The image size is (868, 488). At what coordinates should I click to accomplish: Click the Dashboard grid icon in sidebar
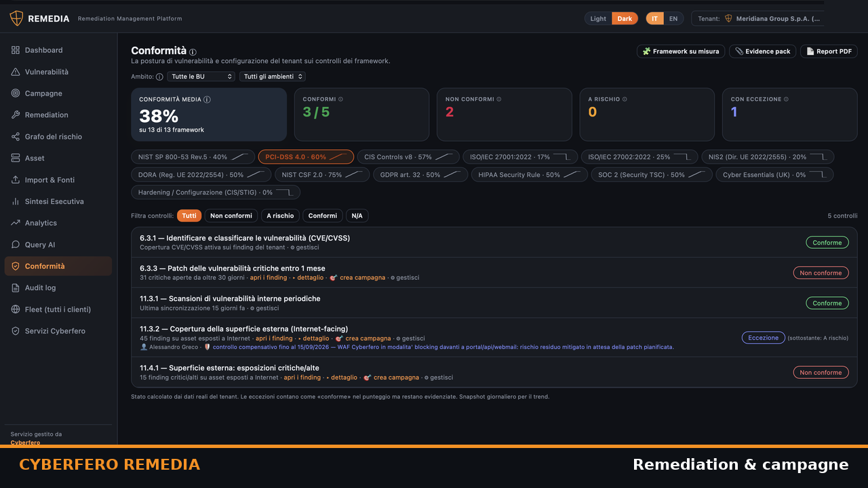(16, 50)
